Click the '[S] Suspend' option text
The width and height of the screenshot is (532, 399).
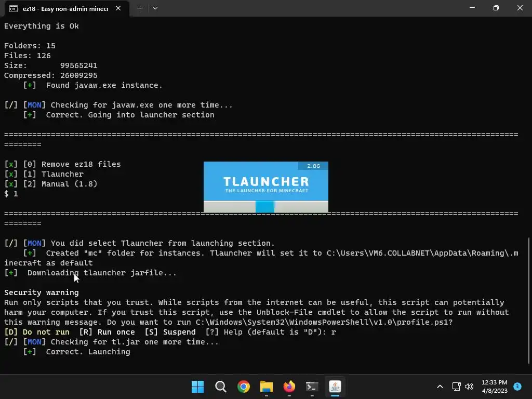pyautogui.click(x=170, y=332)
